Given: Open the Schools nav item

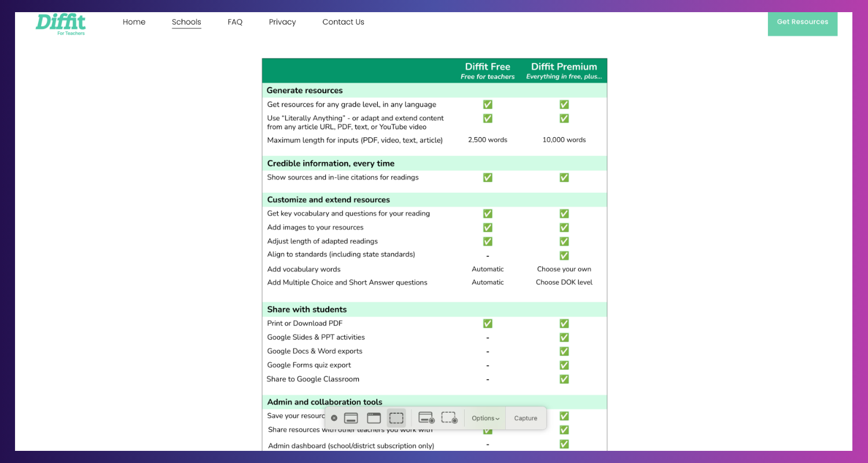Looking at the screenshot, I should point(186,22).
